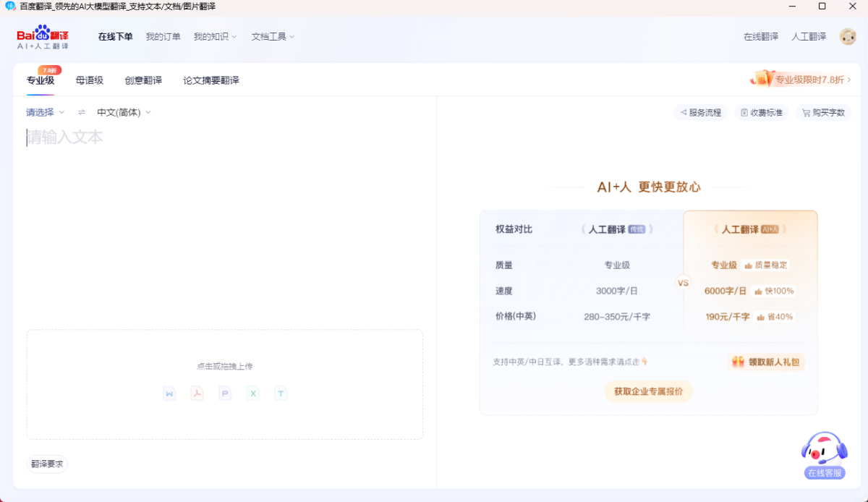Select the Word document upload icon
The image size is (868, 502).
(169, 393)
